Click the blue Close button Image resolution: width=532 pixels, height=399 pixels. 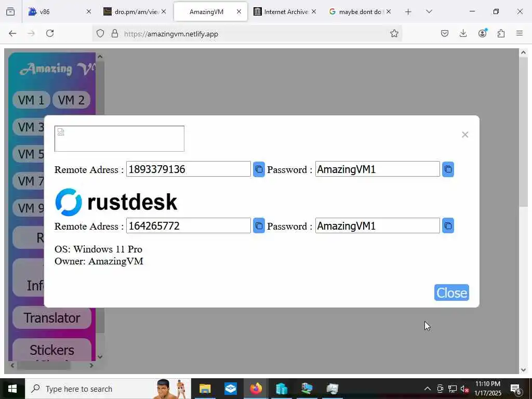point(451,292)
